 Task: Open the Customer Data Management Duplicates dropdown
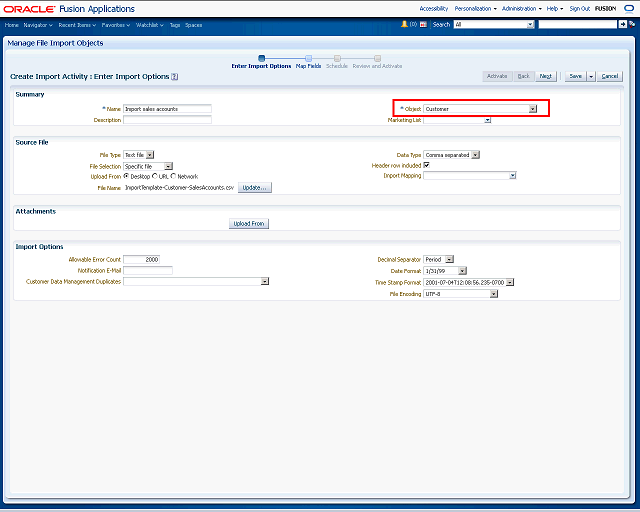pyautogui.click(x=264, y=281)
